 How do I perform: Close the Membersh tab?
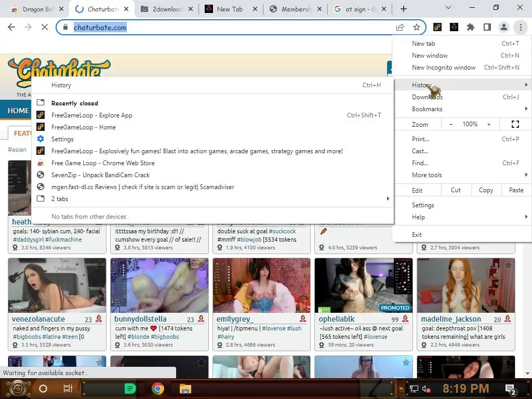pyautogui.click(x=320, y=9)
